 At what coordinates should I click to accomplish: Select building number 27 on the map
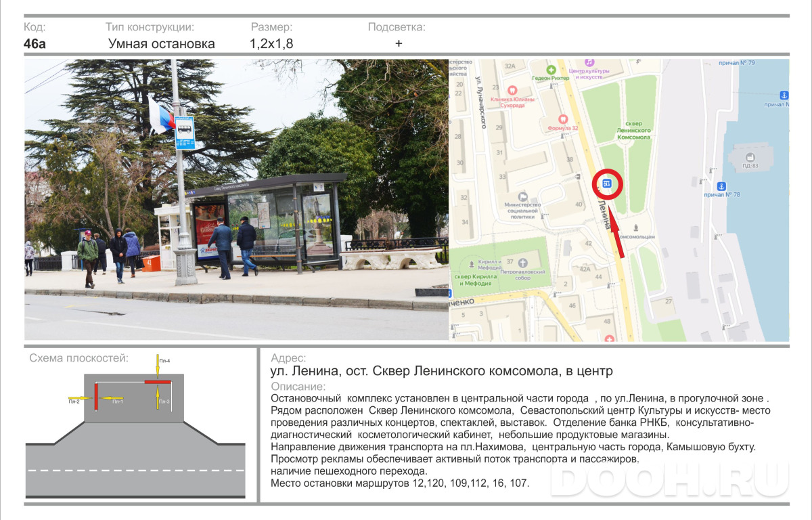pos(669,301)
